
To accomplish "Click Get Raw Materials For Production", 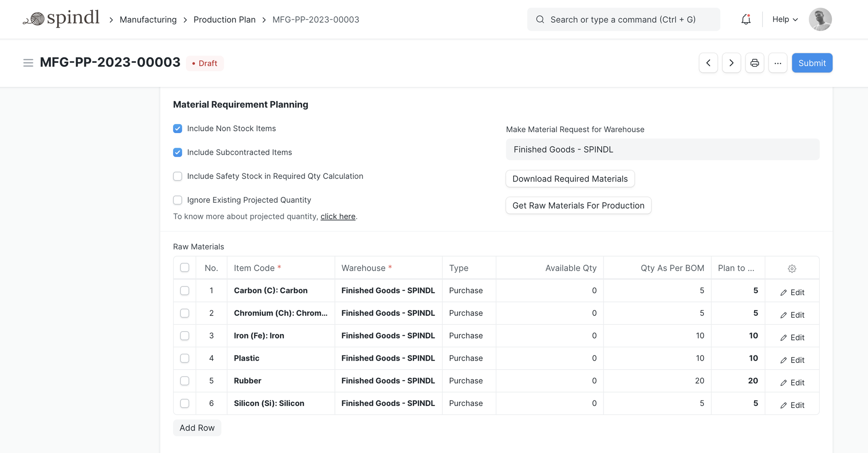I will point(578,205).
